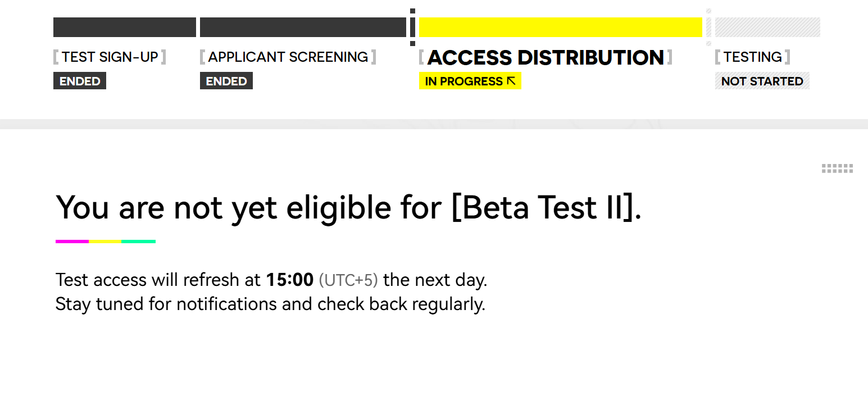Click the gray dotted grid icon at right

(x=837, y=168)
